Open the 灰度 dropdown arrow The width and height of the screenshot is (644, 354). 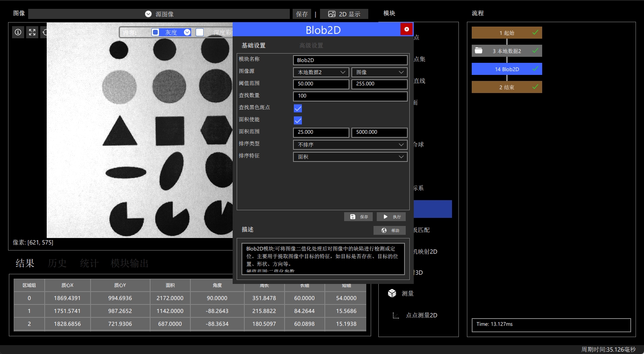point(187,32)
